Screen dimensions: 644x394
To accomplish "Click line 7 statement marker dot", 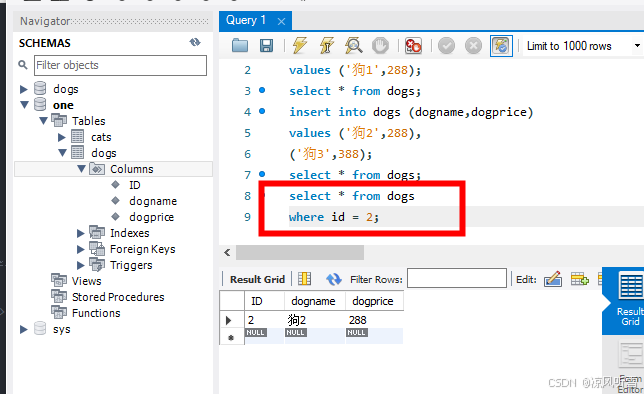I will pos(262,174).
